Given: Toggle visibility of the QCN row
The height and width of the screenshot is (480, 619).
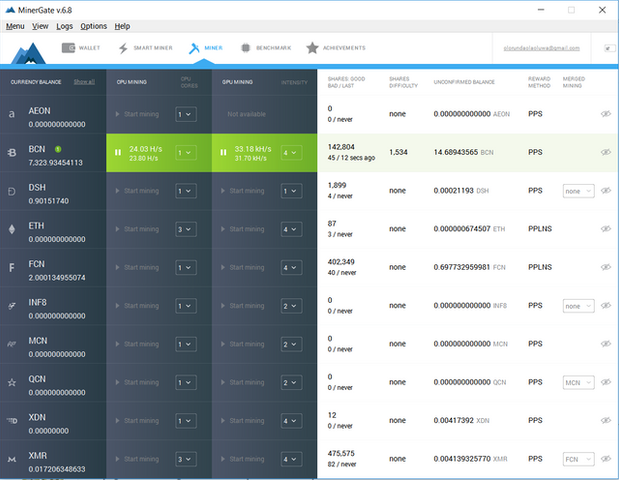Looking at the screenshot, I should tap(606, 382).
